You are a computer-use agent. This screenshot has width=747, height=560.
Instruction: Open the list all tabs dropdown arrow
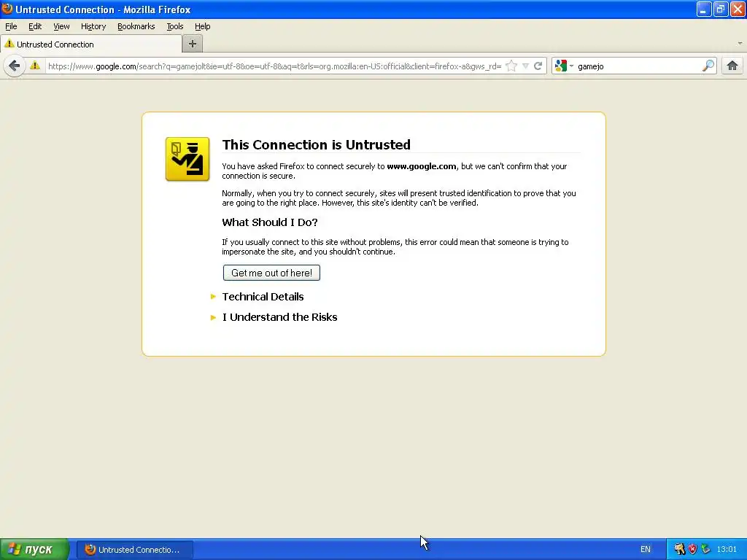(740, 43)
